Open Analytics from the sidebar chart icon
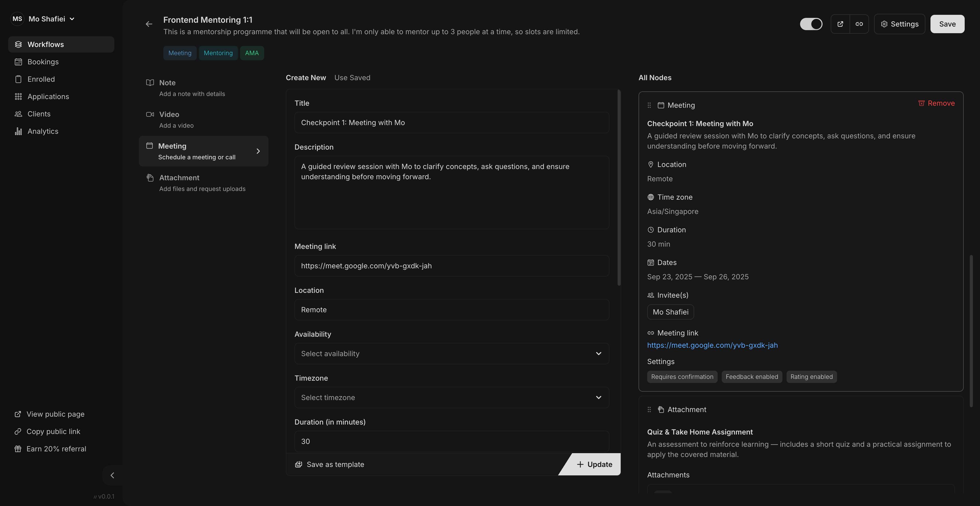Screen dimensions: 980x506 18,131
